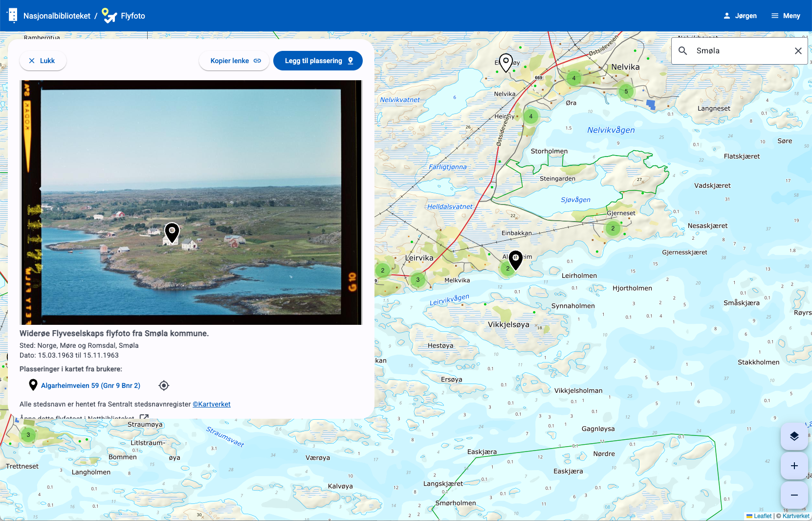Zoom out with the minus button
Image resolution: width=812 pixels, height=521 pixels.
(794, 495)
